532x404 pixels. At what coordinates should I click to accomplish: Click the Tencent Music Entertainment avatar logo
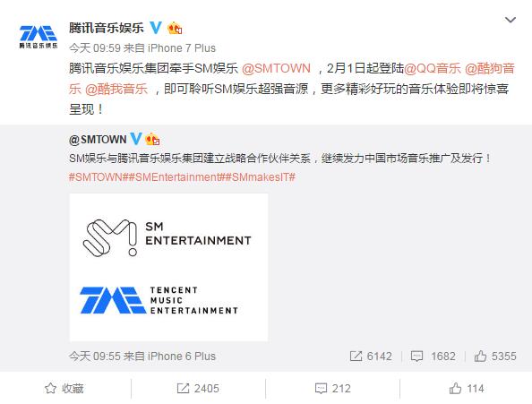click(38, 37)
